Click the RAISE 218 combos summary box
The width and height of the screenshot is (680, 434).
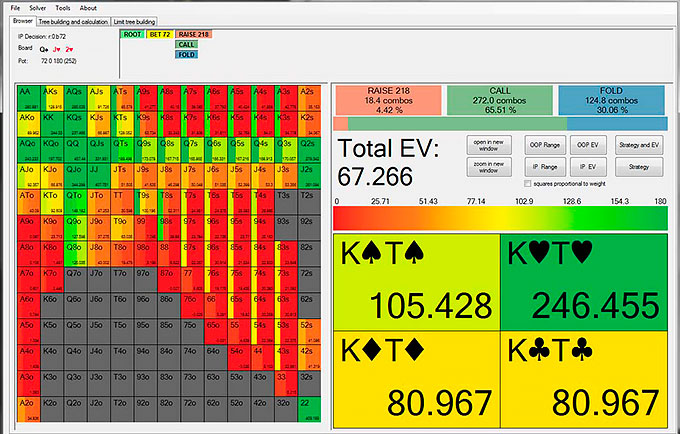point(388,99)
